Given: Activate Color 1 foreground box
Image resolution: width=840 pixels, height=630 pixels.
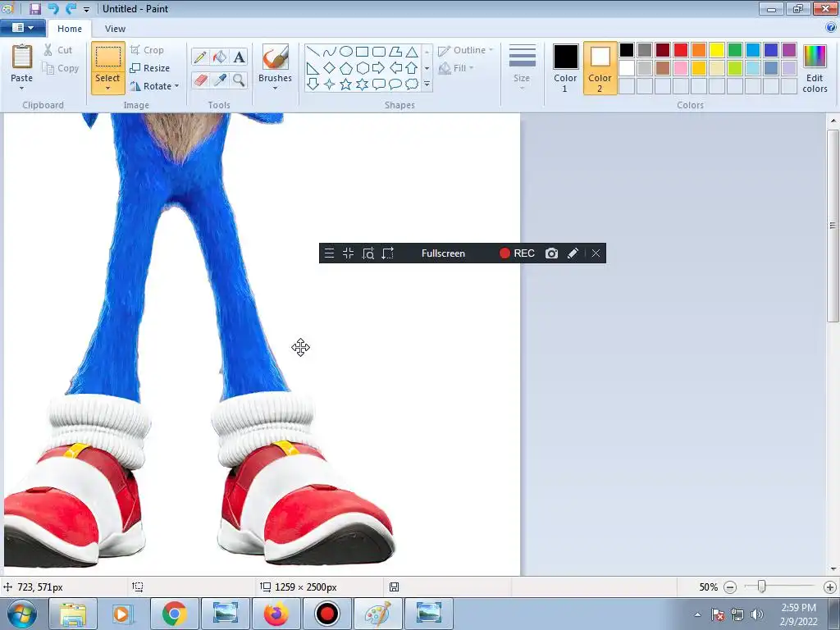Looking at the screenshot, I should pos(566,69).
